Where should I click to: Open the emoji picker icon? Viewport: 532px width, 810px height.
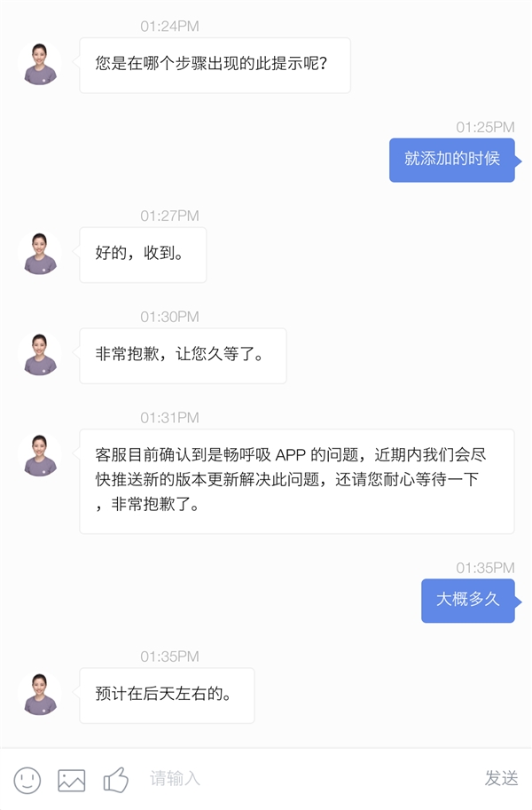point(27,780)
